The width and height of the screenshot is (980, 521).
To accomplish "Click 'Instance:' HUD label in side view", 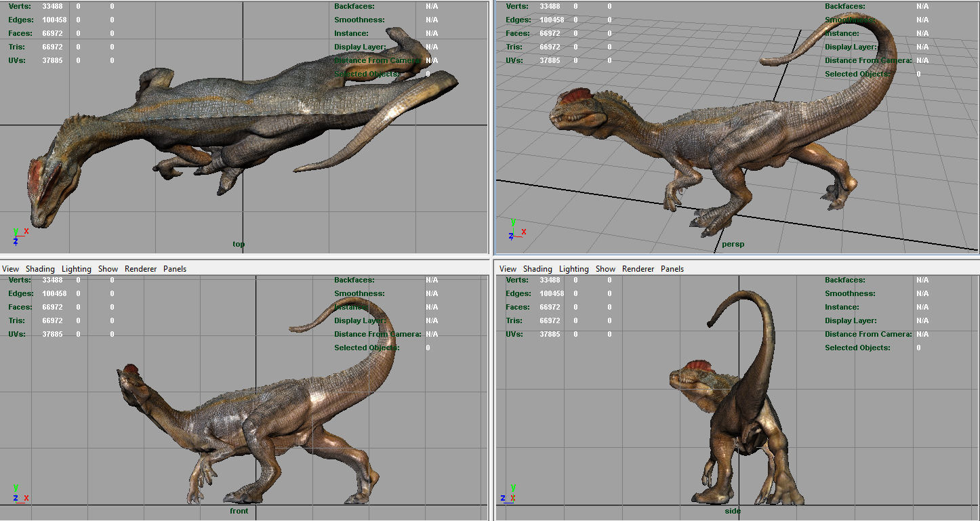I will [x=842, y=307].
